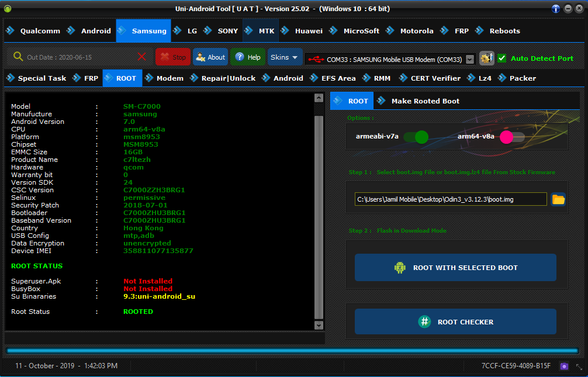Open the MTK tab
The image size is (588, 377).
pyautogui.click(x=261, y=31)
